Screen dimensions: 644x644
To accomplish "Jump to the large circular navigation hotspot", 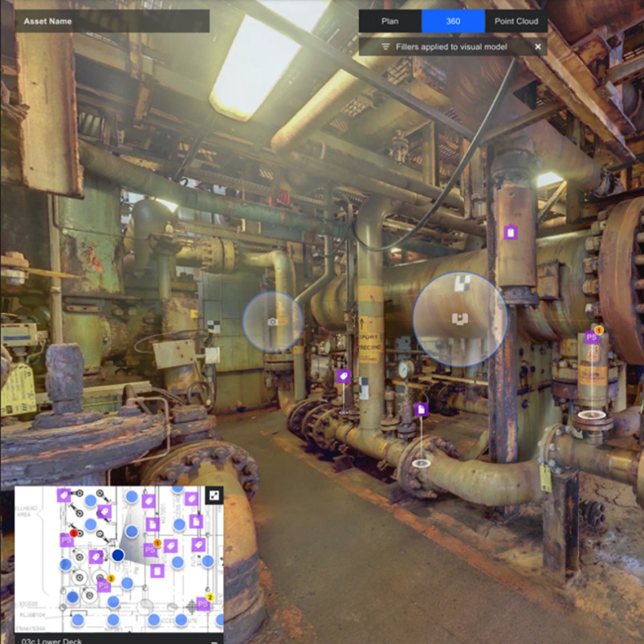I will coord(459,319).
